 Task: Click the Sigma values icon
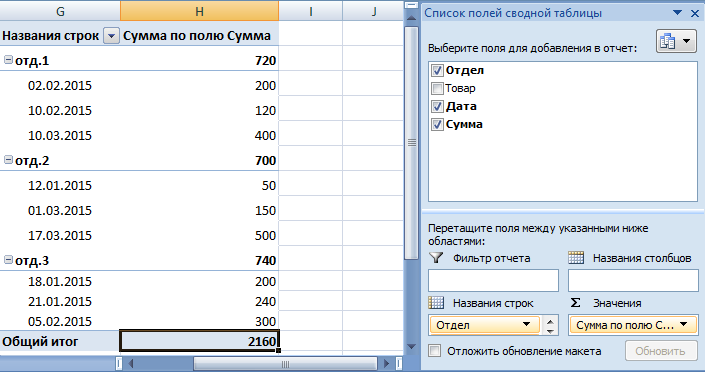pos(575,303)
